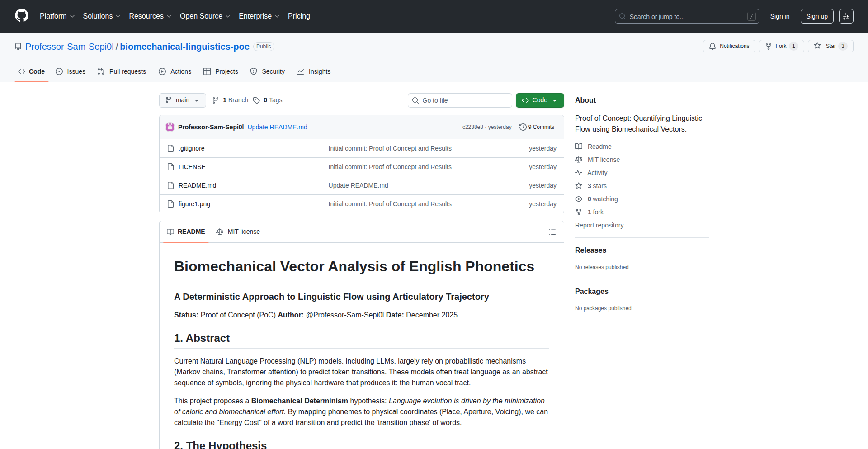This screenshot has width=868, height=449.
Task: Click the Notifications bell button
Action: pos(729,46)
